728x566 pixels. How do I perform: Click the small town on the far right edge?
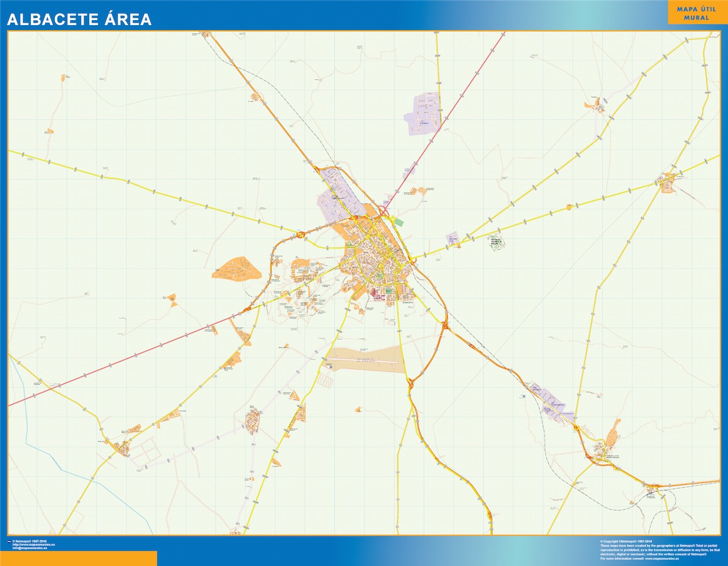(x=666, y=182)
